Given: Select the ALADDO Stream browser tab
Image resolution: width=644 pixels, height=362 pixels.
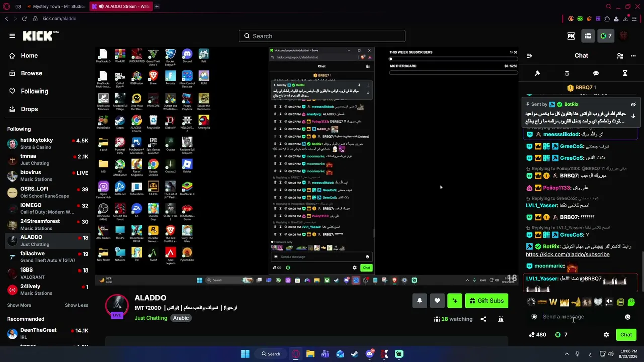Looking at the screenshot, I should 121,7.
